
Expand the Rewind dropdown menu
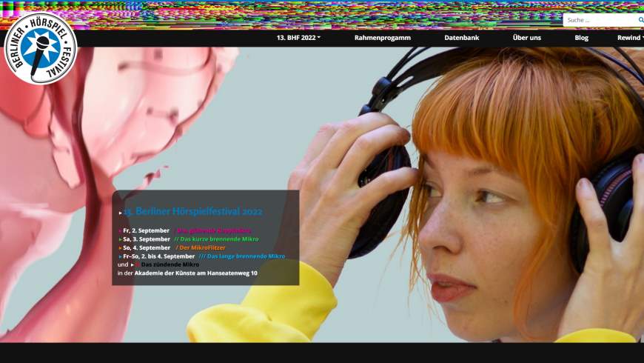click(x=629, y=38)
